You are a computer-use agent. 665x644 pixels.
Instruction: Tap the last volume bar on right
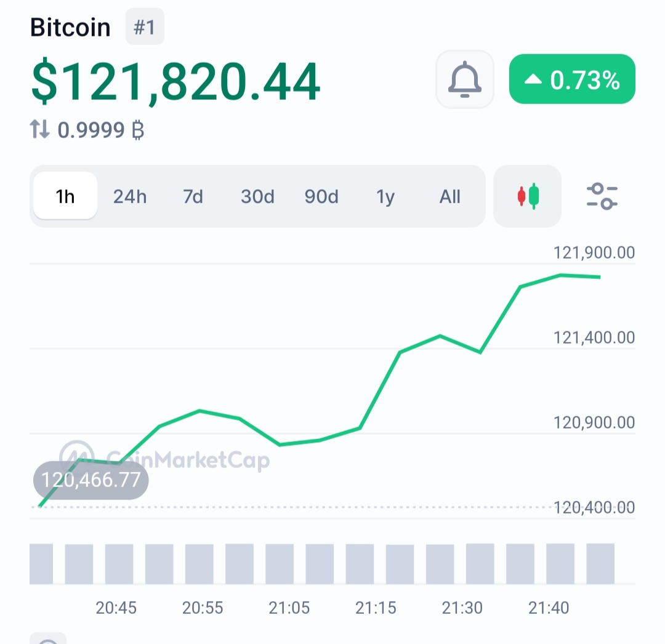(x=600, y=564)
